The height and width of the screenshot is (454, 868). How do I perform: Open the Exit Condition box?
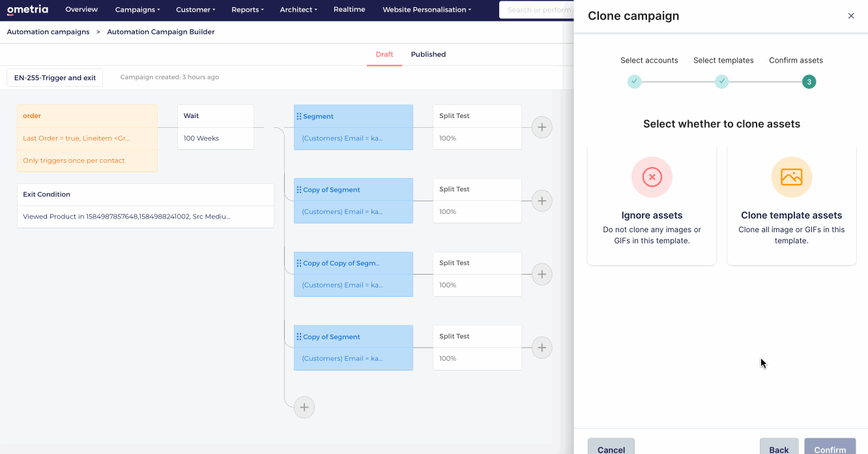[x=145, y=205]
